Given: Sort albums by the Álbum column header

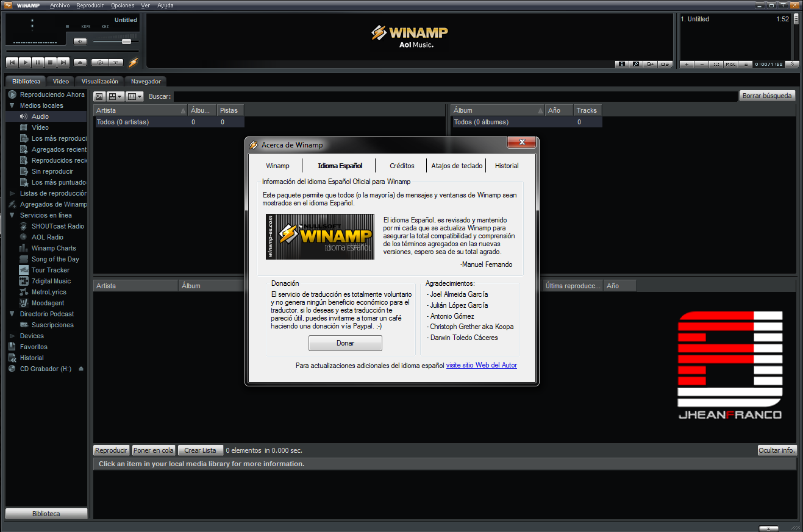Looking at the screenshot, I should tap(498, 110).
